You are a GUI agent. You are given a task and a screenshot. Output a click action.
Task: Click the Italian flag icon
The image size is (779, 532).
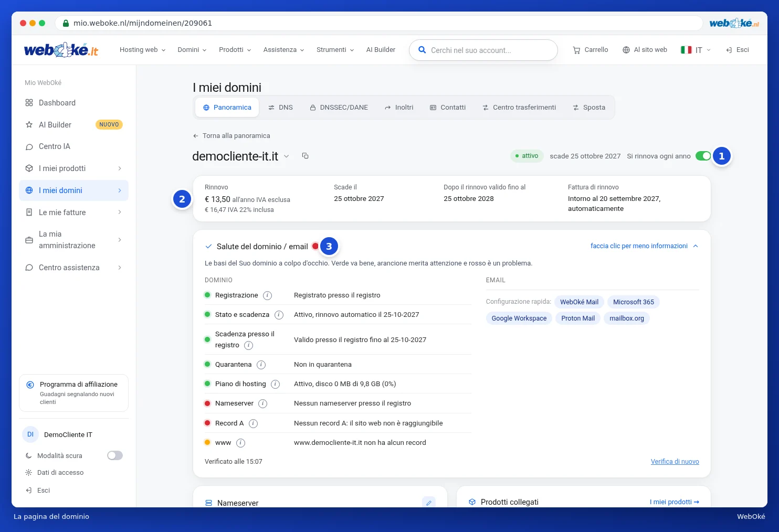[x=686, y=50]
